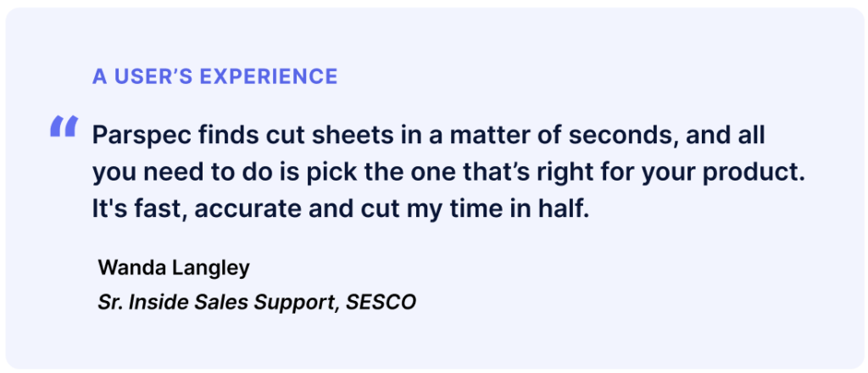Click the purple quotation mark icon
Screen dimensions: 868x373
pyautogui.click(x=64, y=126)
